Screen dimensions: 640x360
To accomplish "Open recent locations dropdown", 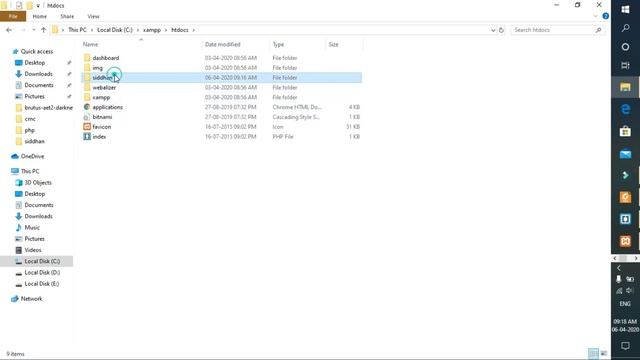I will 33,30.
